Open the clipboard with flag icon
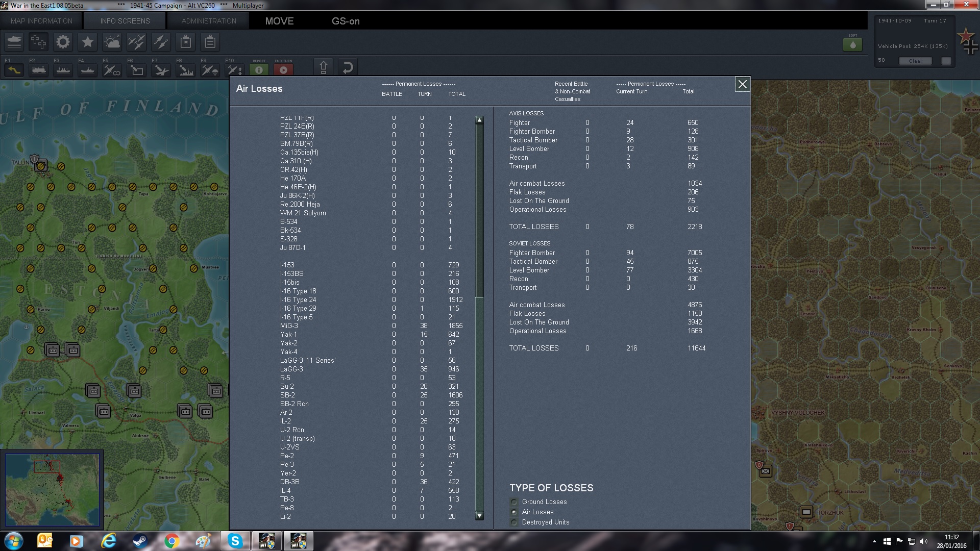 point(186,42)
